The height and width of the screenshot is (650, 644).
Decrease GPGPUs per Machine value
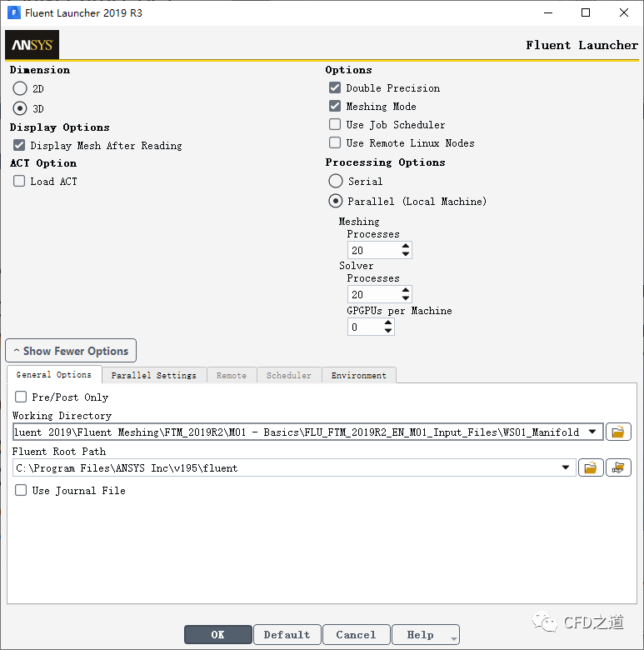coord(388,330)
